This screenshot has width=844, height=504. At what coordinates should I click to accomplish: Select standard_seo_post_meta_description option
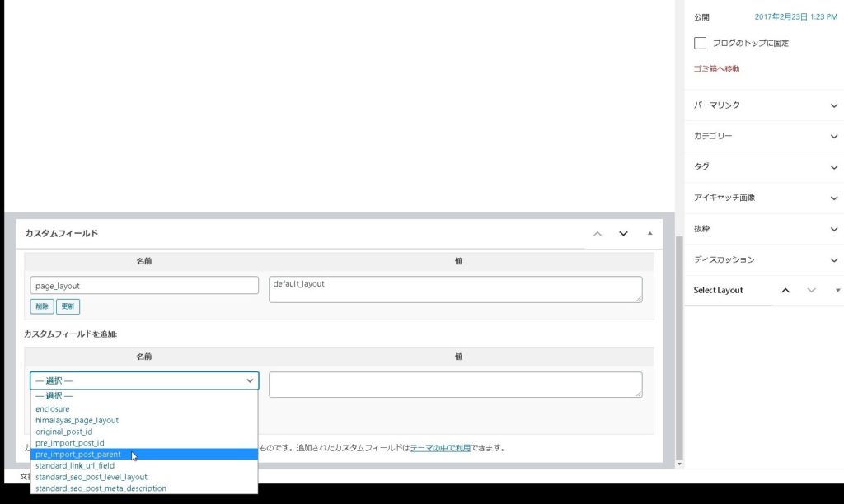pos(101,488)
